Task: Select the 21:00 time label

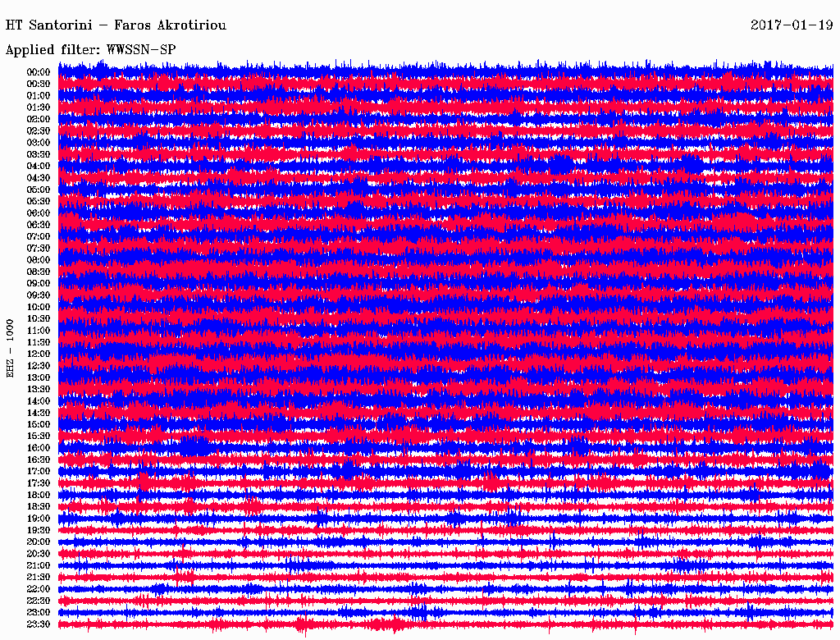Action: (39, 566)
